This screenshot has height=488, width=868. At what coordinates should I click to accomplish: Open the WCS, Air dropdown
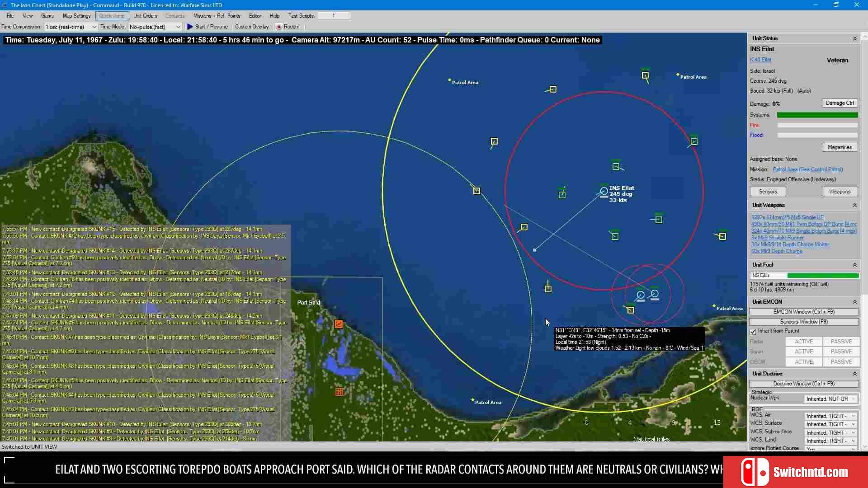point(831,416)
